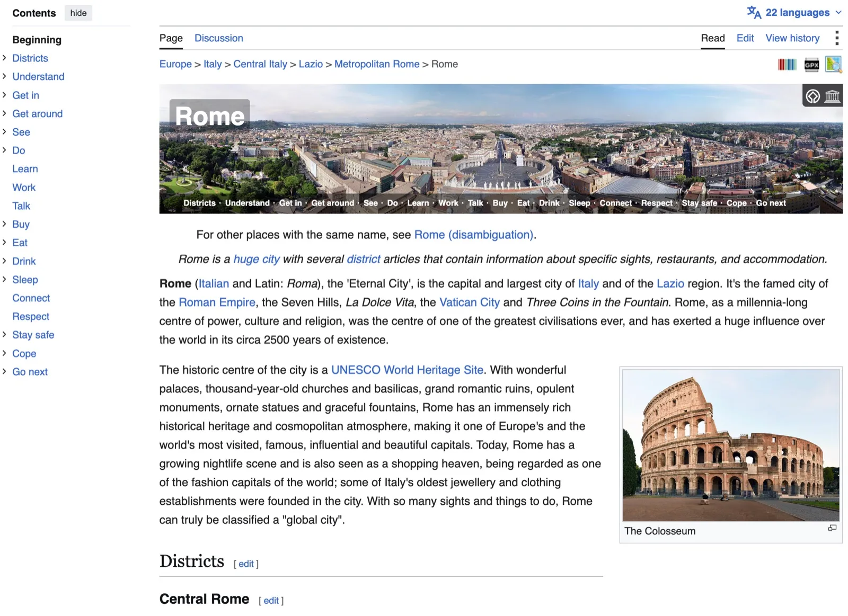Screen dimensions: 848x616
Task: Jump to Stay safe in Contents sidebar
Action: point(33,335)
